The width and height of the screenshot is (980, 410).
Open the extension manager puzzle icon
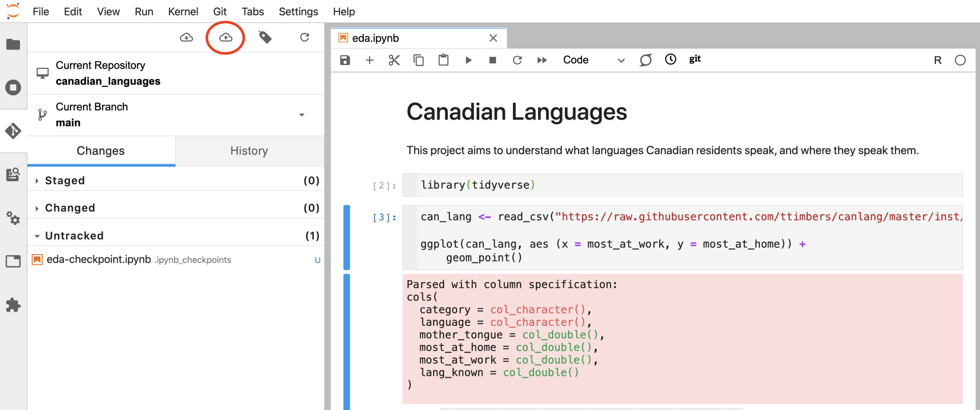tap(13, 305)
